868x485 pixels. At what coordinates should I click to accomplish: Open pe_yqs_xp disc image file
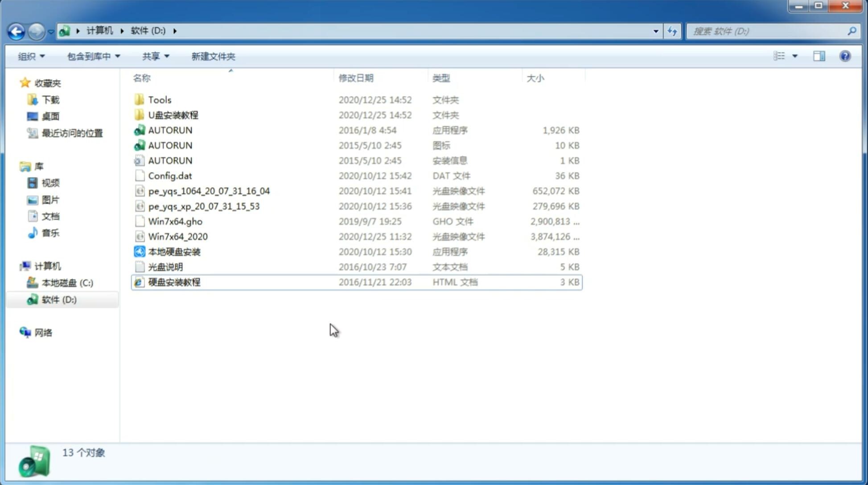tap(204, 206)
